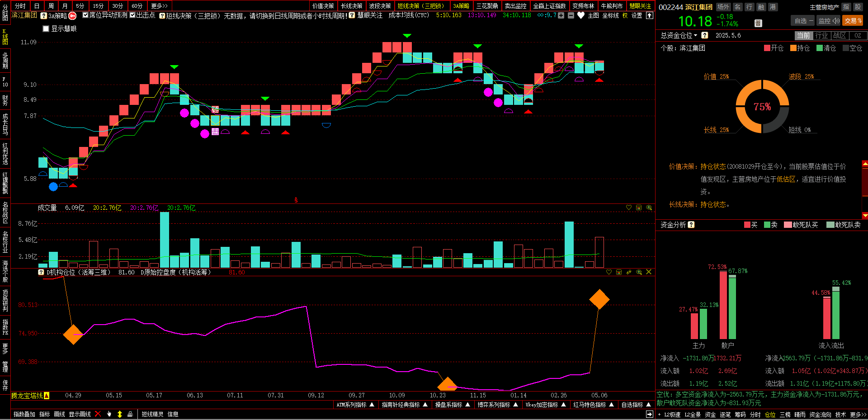The width and height of the screenshot is (868, 420).
Task: Click heart icon in 成交量 panel header
Action: tap(629, 208)
